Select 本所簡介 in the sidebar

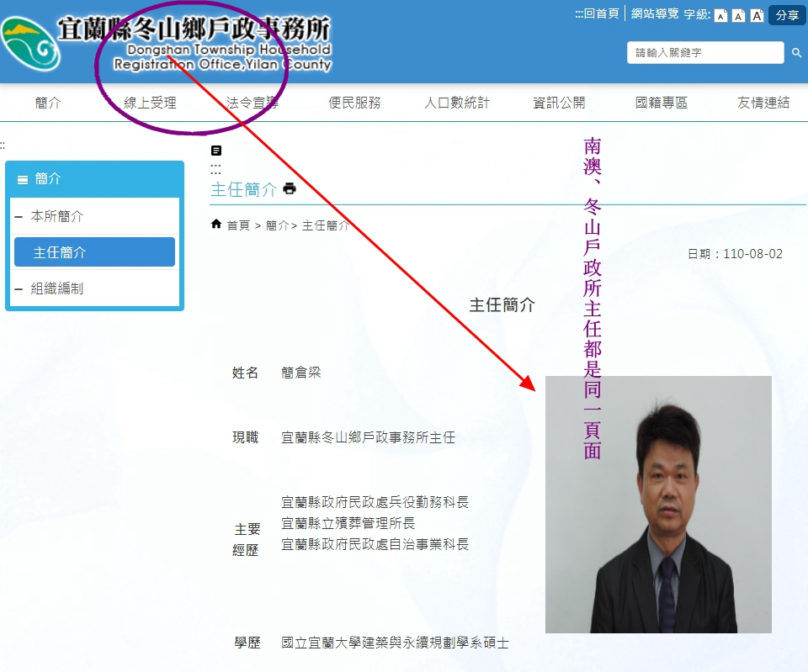tap(57, 216)
